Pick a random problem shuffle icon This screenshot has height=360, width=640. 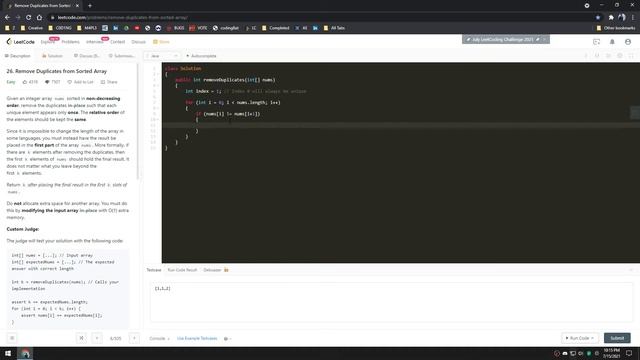[x=81, y=338]
